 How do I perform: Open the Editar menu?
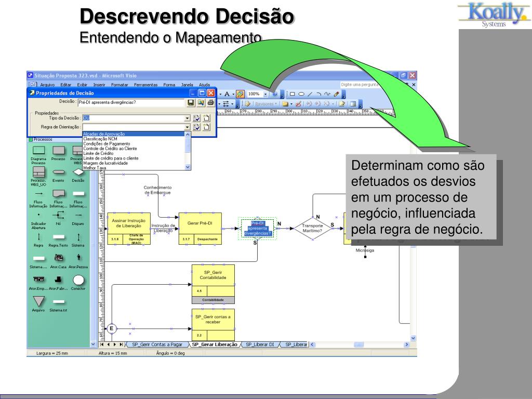pos(65,85)
